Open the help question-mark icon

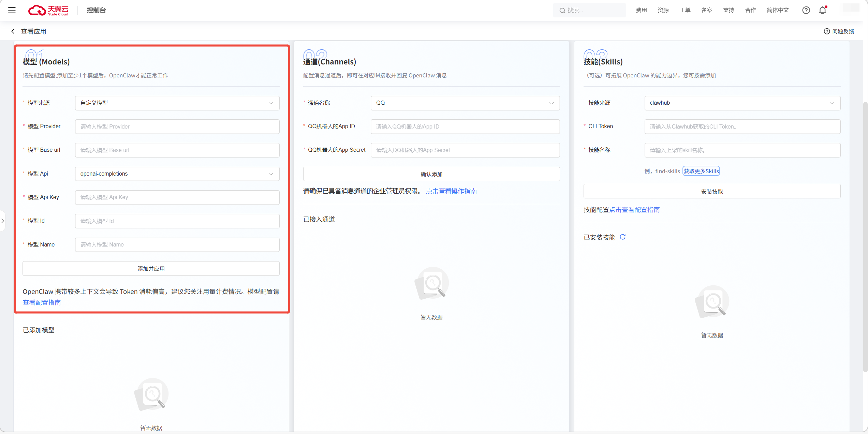(806, 10)
